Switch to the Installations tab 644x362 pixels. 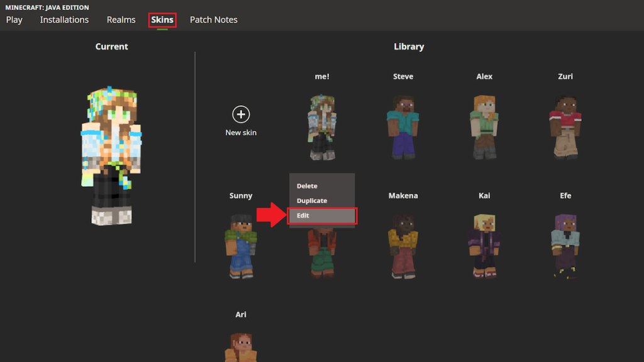tap(64, 19)
